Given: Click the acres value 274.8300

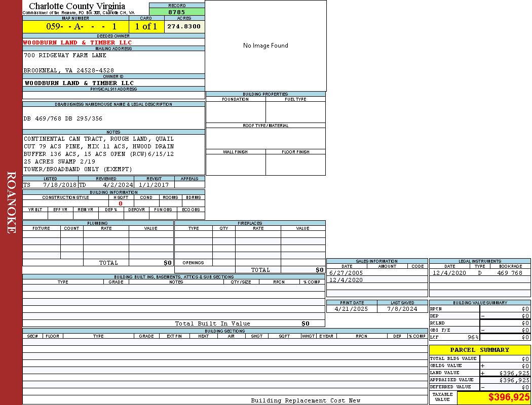Looking at the screenshot, I should pyautogui.click(x=184, y=26).
